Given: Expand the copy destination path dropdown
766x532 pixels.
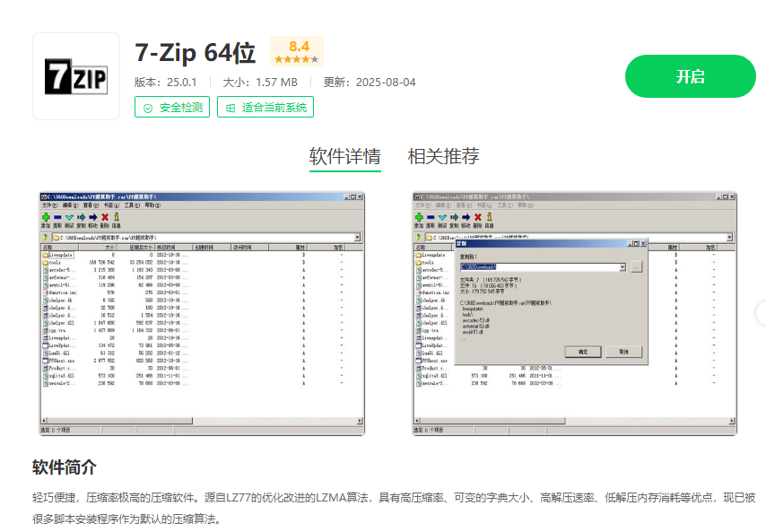Looking at the screenshot, I should click(x=622, y=266).
